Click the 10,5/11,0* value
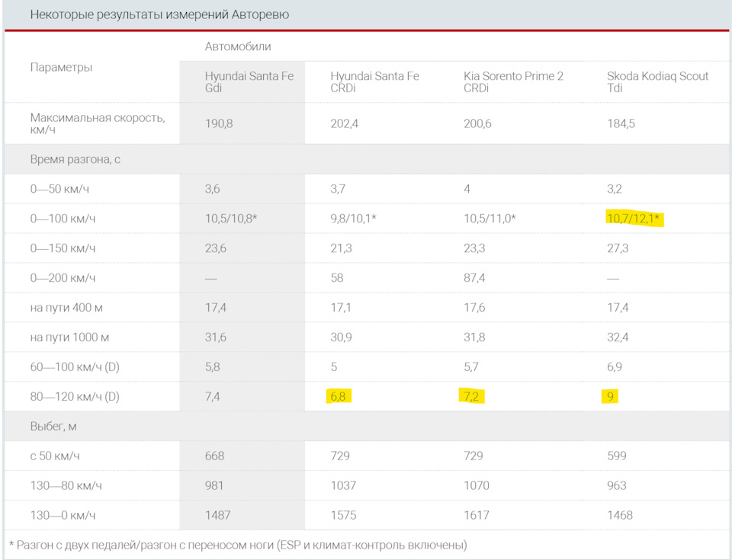The image size is (732, 560). (490, 219)
